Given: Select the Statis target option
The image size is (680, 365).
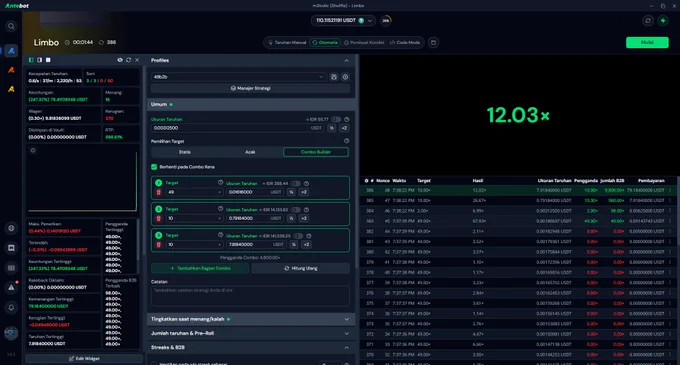Looking at the screenshot, I should (184, 152).
